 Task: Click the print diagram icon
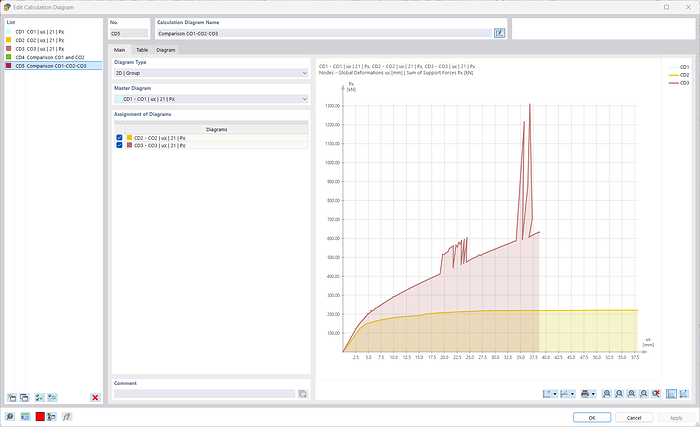point(584,394)
